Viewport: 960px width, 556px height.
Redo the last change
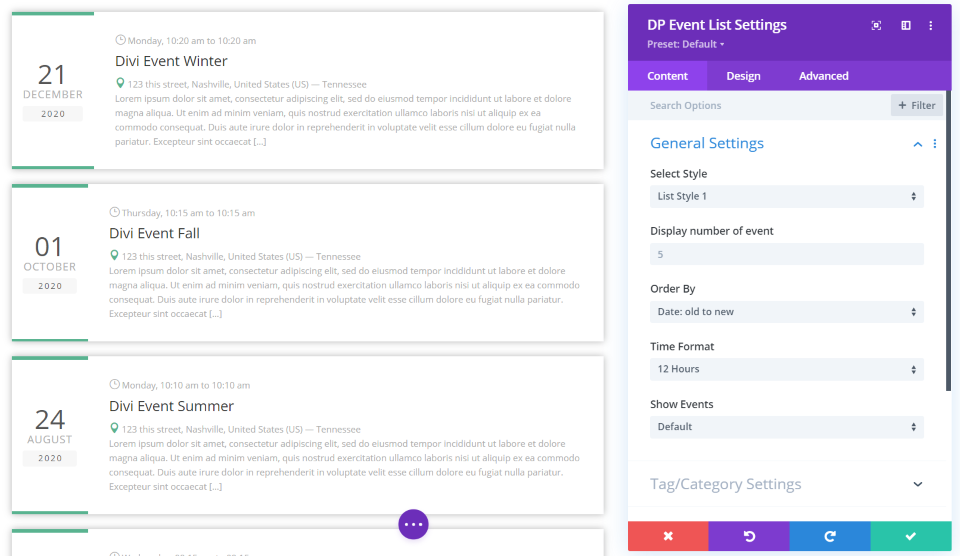(x=830, y=536)
